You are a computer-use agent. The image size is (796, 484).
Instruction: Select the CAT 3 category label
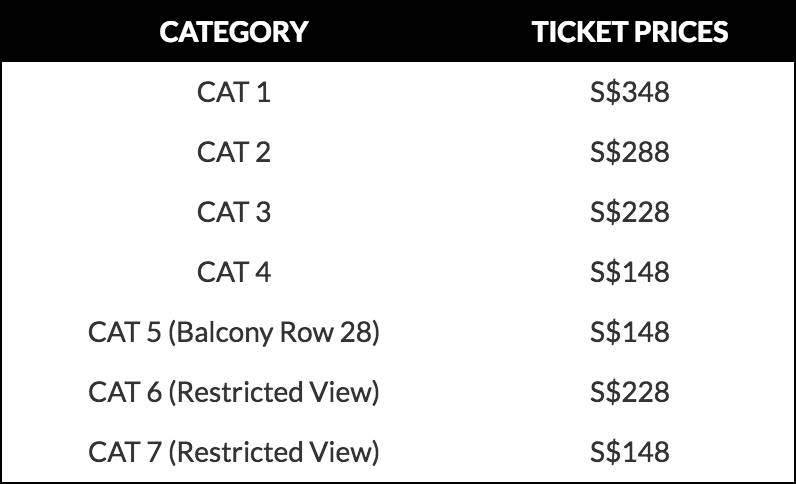click(x=234, y=213)
